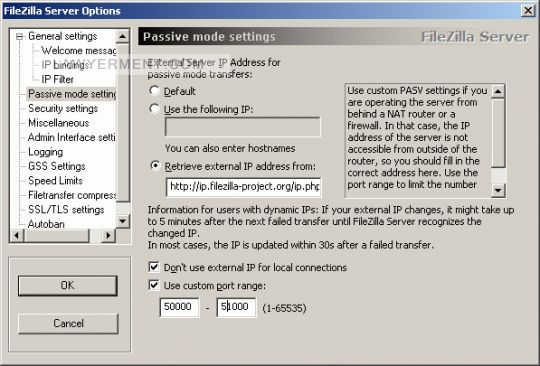Open the IP bindings page
540x366 pixels.
64,65
